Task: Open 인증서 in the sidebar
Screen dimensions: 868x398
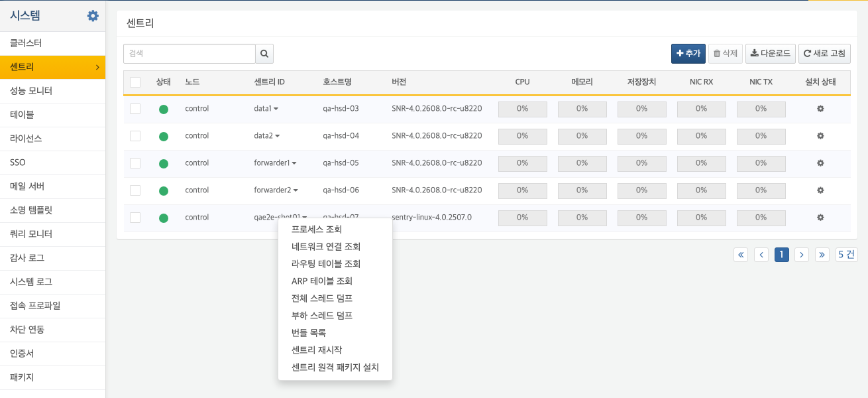Action: [x=52, y=354]
